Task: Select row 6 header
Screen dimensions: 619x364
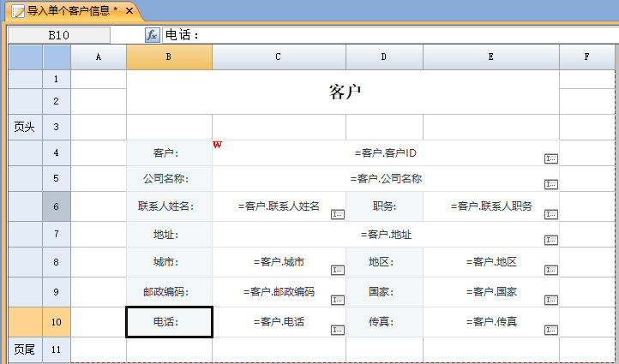Action: pyautogui.click(x=57, y=206)
